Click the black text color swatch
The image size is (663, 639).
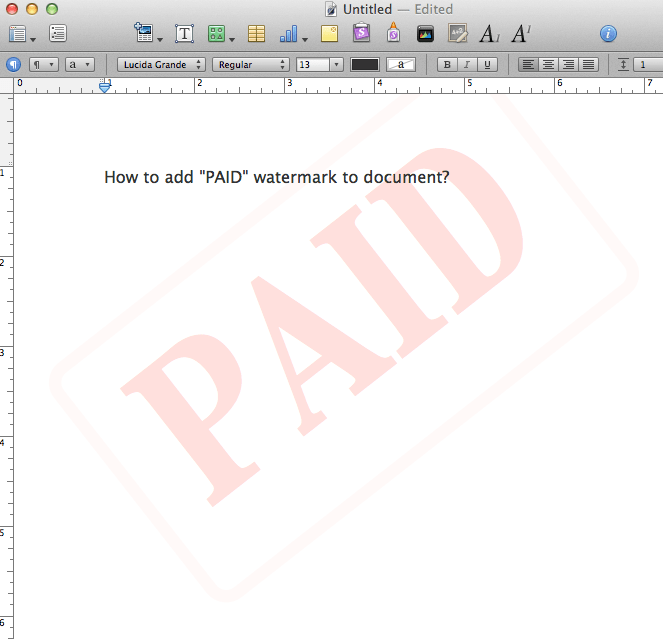click(364, 65)
